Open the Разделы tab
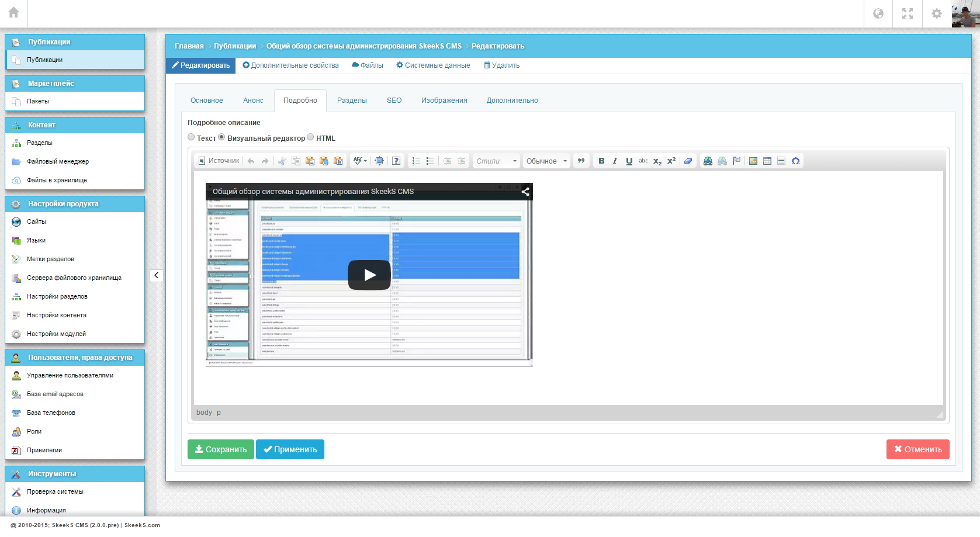The image size is (980, 537). [352, 101]
